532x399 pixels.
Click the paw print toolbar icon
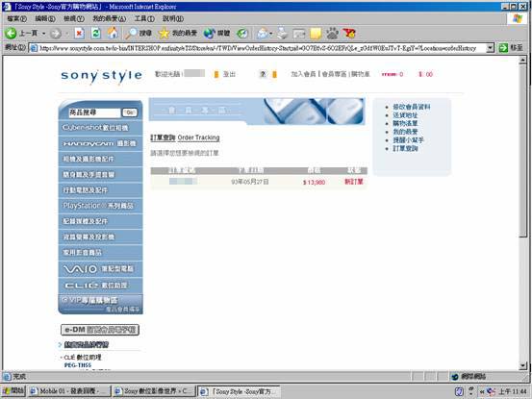point(332,34)
